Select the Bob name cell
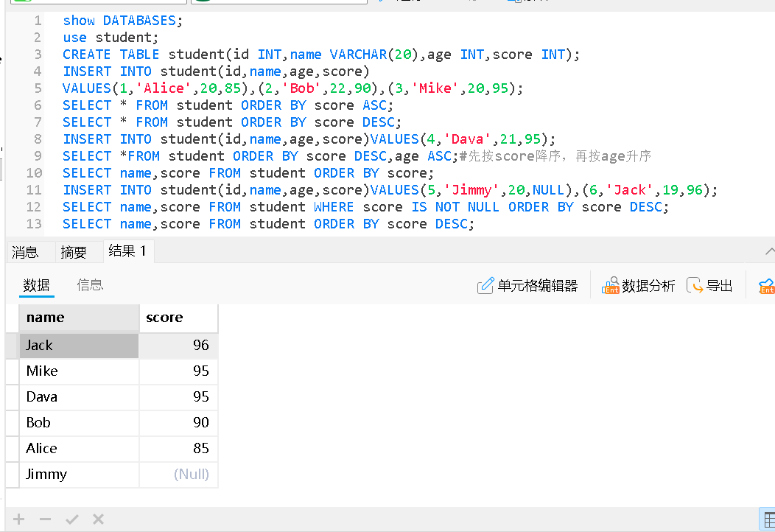This screenshot has width=775, height=532. 79,422
